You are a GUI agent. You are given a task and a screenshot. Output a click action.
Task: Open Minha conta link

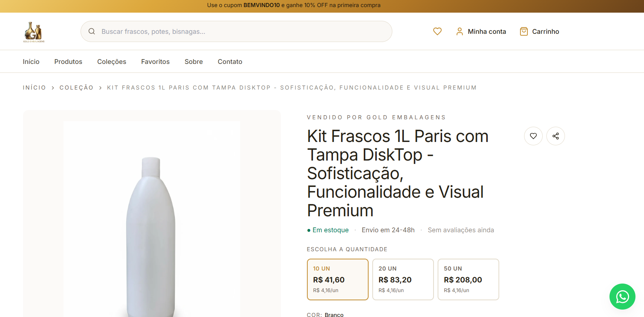(481, 32)
